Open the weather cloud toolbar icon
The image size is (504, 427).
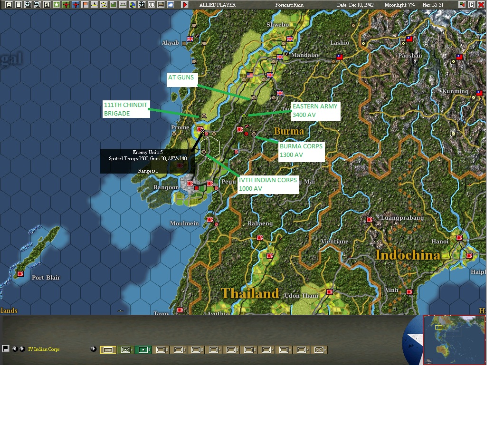click(171, 4)
